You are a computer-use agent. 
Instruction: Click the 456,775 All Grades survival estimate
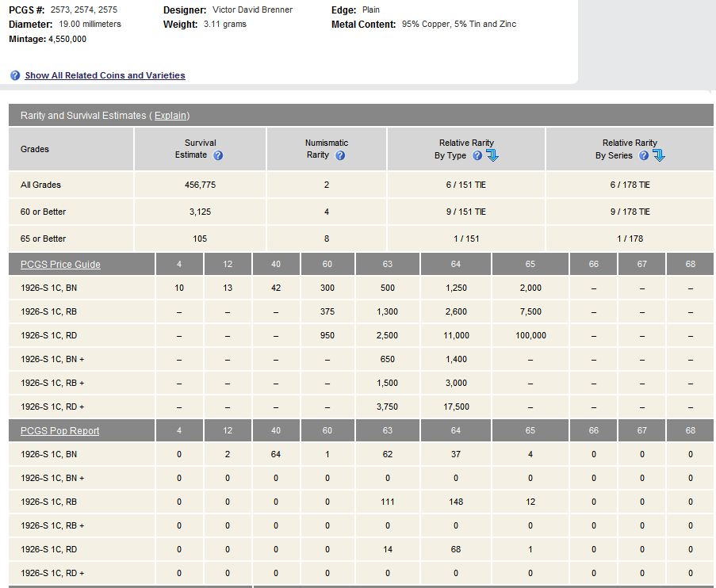click(200, 185)
